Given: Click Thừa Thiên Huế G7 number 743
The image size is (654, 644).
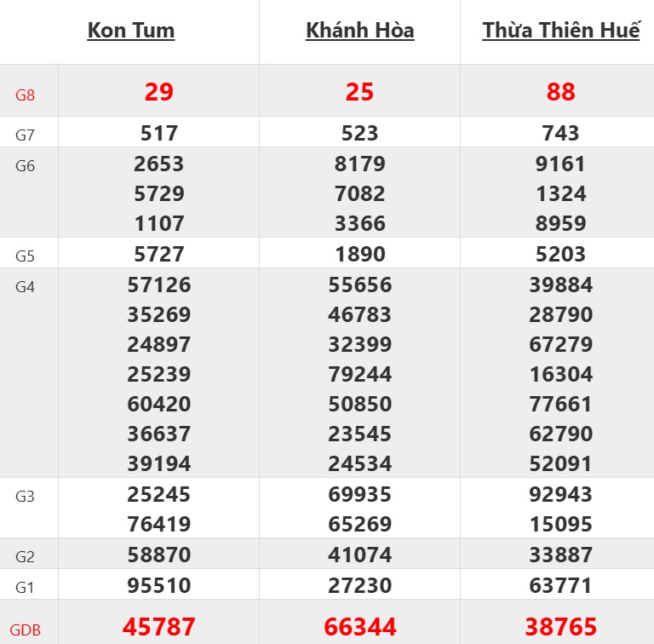Looking at the screenshot, I should (560, 133).
